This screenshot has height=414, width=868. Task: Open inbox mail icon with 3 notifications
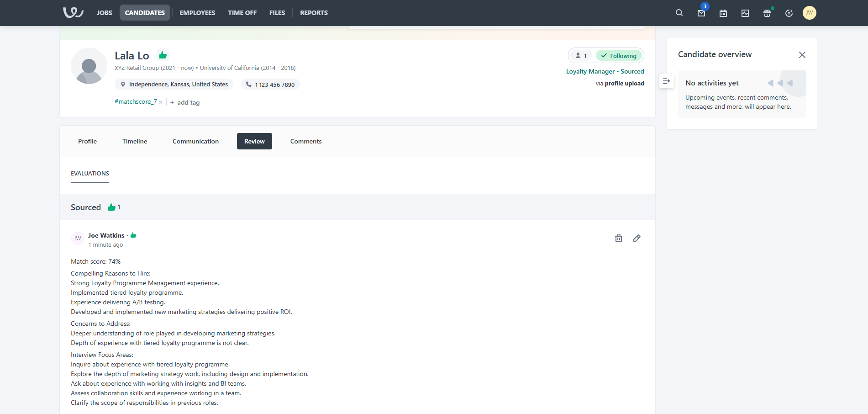[x=701, y=13]
